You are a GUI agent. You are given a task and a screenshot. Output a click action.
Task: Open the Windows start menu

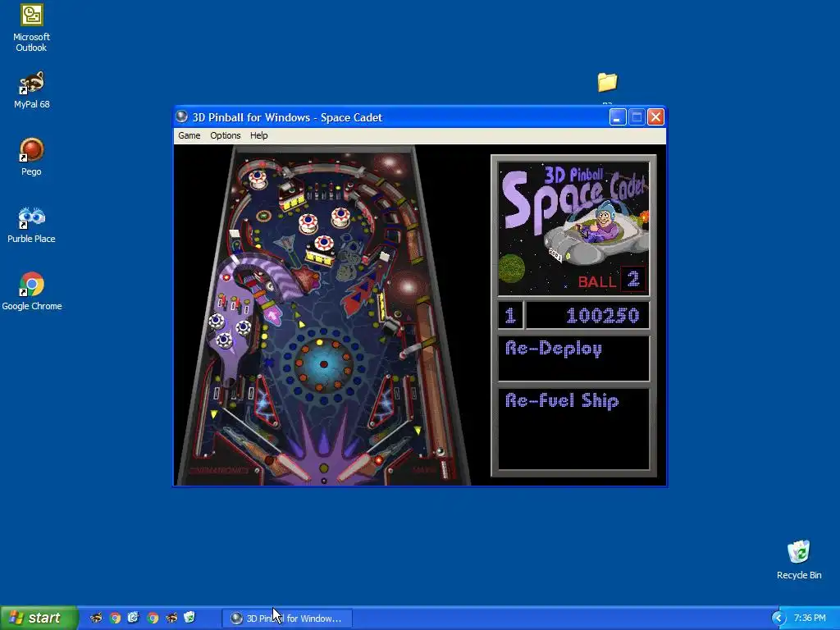(39, 618)
